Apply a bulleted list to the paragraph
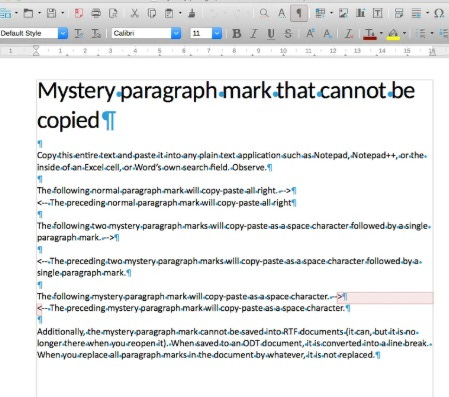The height and width of the screenshot is (397, 449). click(421, 33)
